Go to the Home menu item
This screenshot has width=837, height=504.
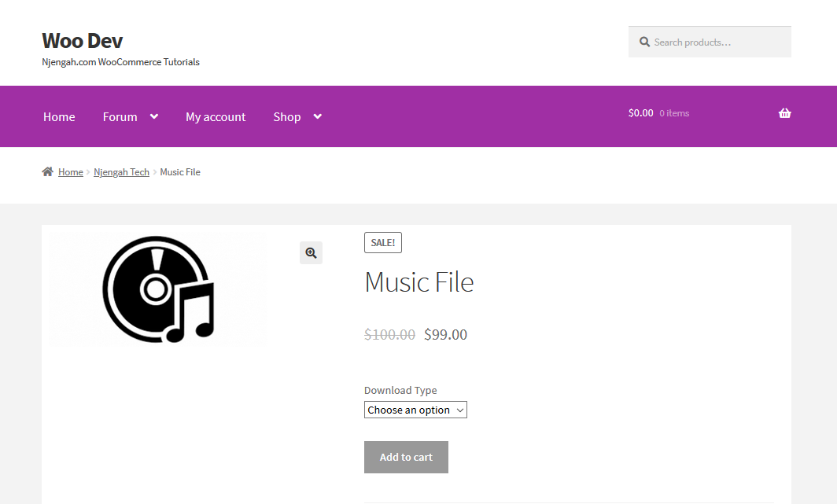pos(59,117)
